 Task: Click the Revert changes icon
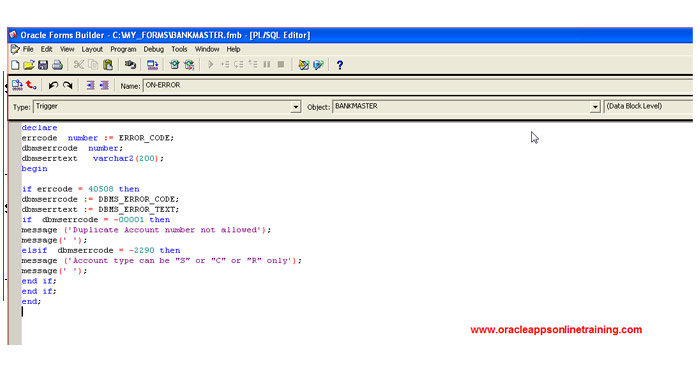(x=31, y=85)
